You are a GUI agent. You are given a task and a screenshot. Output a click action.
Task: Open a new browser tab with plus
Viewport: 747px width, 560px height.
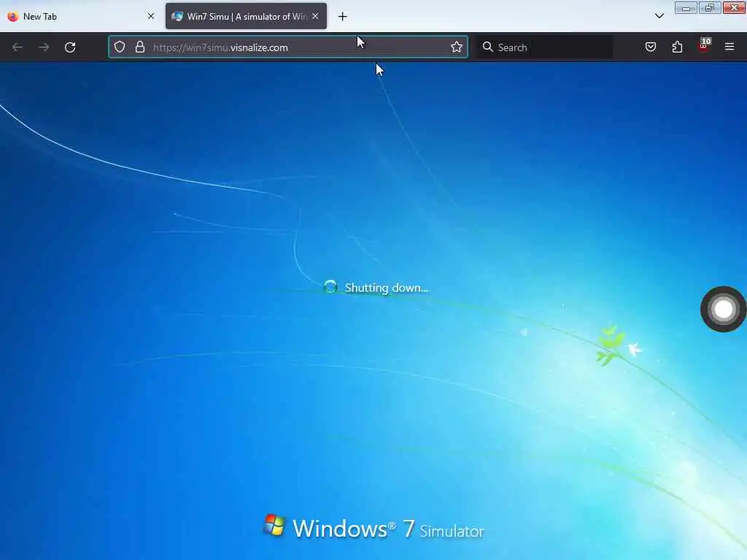[343, 17]
